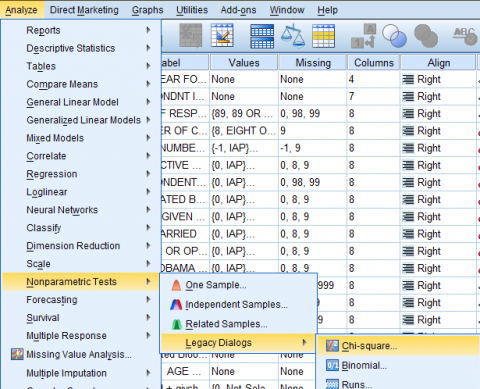Image resolution: width=480 pixels, height=389 pixels.
Task: Open the Utilities menu
Action: 192,10
